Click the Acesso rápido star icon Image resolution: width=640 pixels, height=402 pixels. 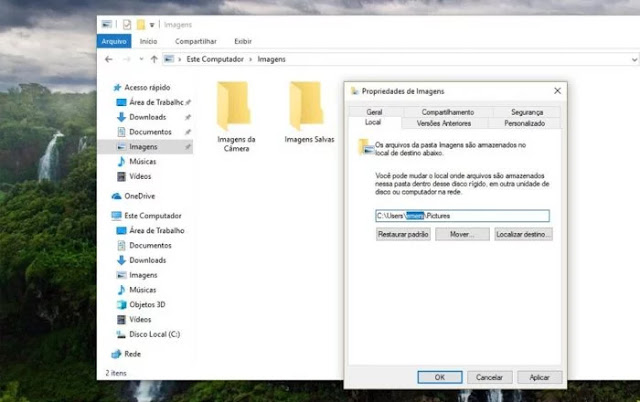pos(117,87)
